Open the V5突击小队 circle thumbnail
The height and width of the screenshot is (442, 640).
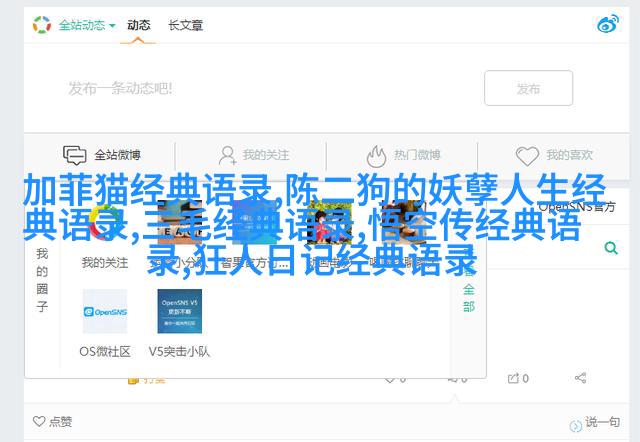tap(180, 311)
